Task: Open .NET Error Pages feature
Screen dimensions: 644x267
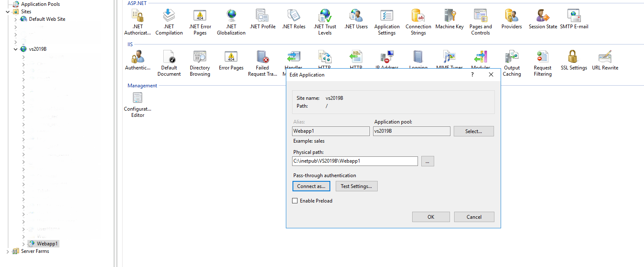Action: pyautogui.click(x=200, y=22)
